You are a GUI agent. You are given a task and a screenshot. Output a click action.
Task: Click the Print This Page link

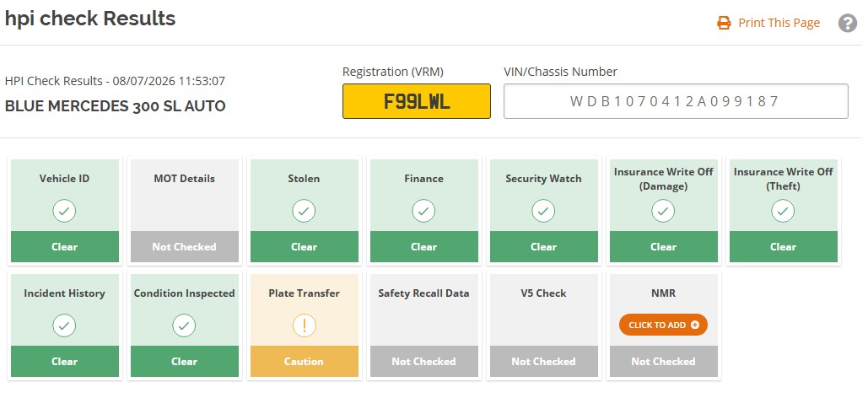point(779,24)
